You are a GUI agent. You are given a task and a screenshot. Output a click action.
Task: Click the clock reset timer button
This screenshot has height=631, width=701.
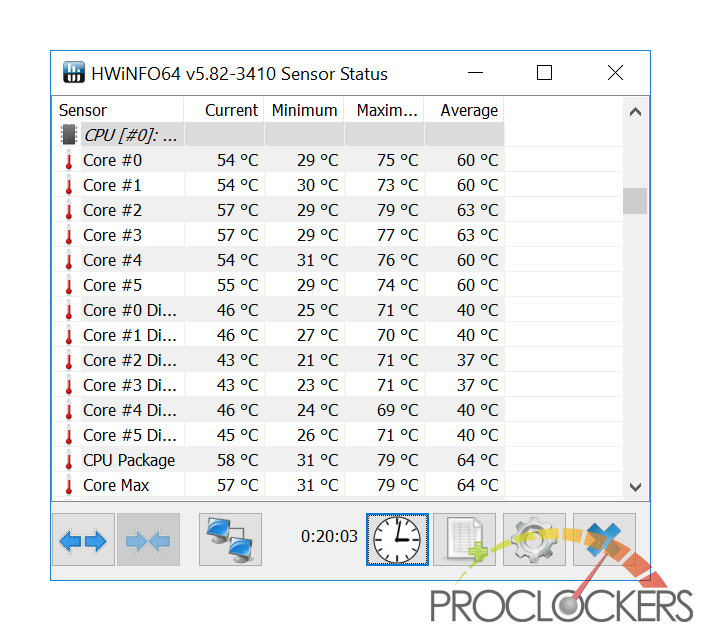[x=397, y=539]
